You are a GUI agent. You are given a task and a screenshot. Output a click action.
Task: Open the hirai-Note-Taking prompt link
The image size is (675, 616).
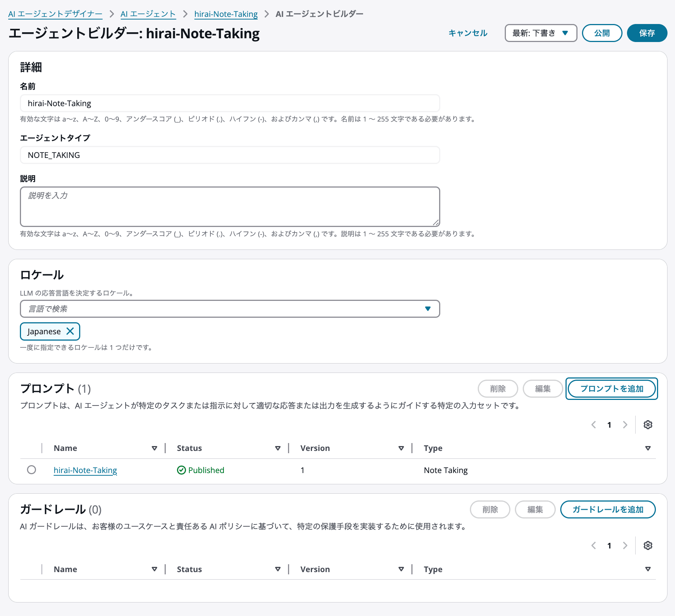(x=85, y=470)
